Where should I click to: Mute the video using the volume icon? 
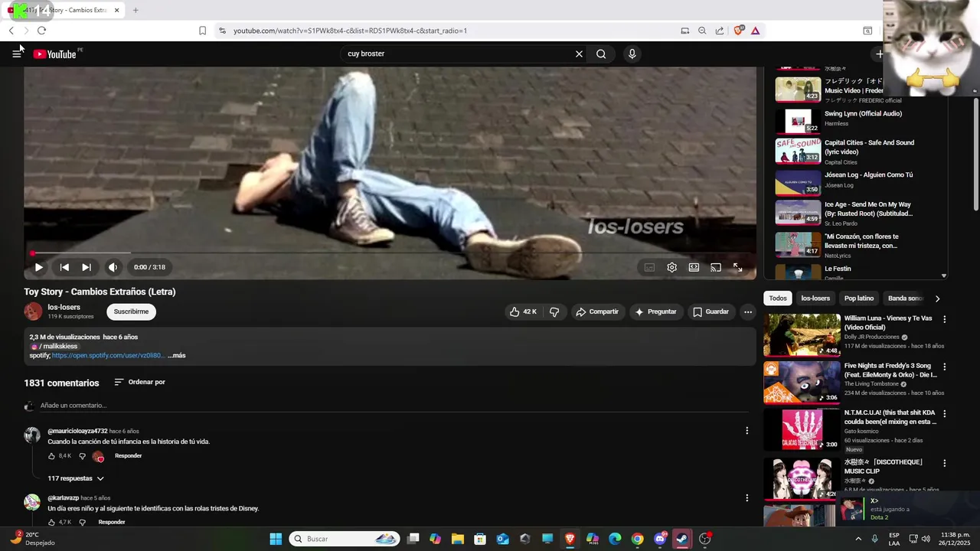pos(113,267)
